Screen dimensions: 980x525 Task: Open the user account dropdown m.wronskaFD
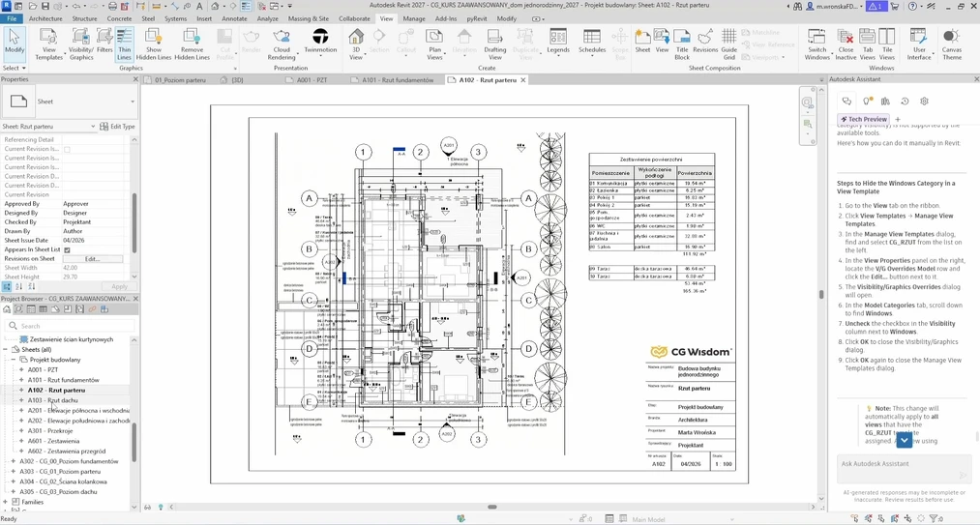tap(834, 6)
